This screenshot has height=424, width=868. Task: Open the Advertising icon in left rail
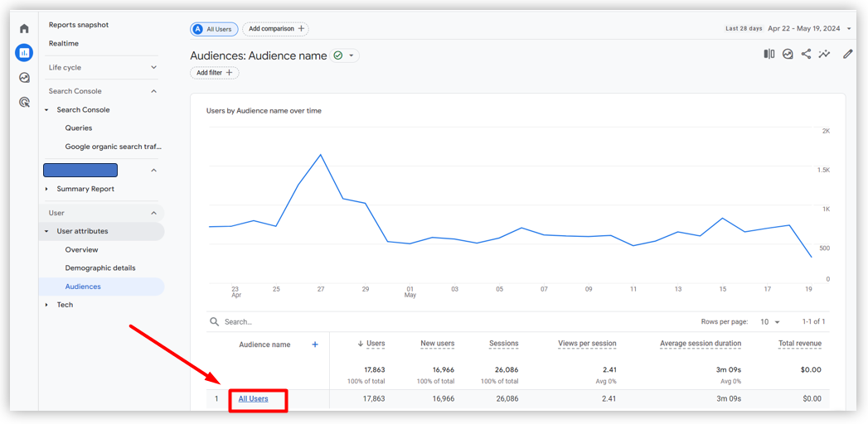(x=24, y=102)
